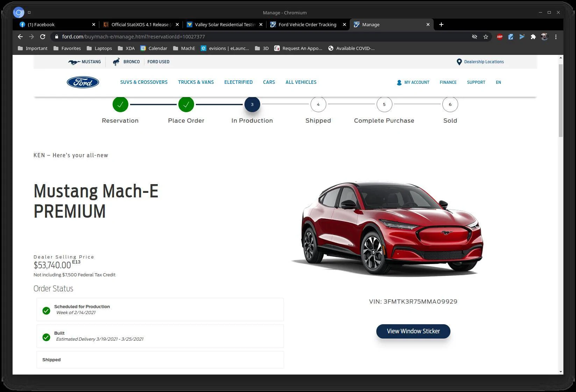Viewport: 576px width, 392px height.
Task: Click the My Account person icon
Action: (399, 82)
